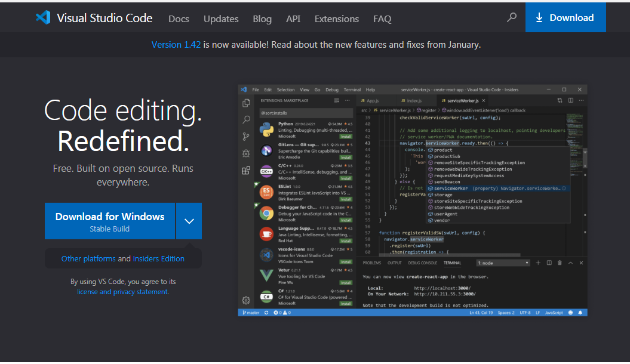The image size is (630, 364).
Task: Click UTF-8 encoding in status bar
Action: [x=525, y=313]
